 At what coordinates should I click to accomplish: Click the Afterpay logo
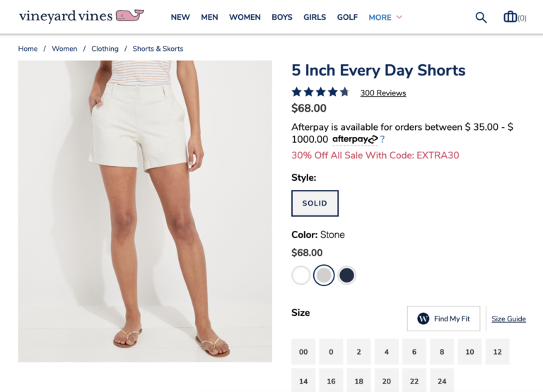coord(355,139)
